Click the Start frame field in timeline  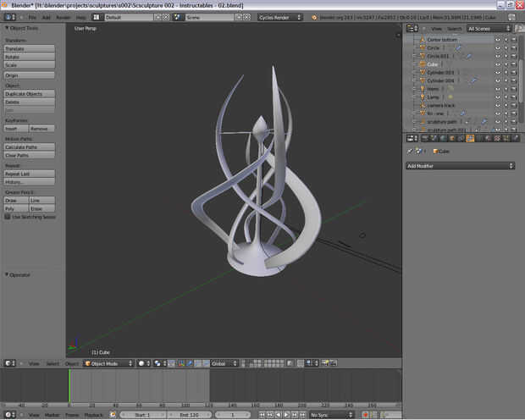pyautogui.click(x=141, y=415)
